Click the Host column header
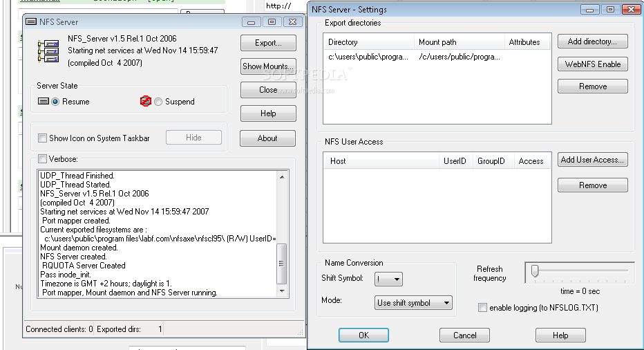 [x=381, y=160]
